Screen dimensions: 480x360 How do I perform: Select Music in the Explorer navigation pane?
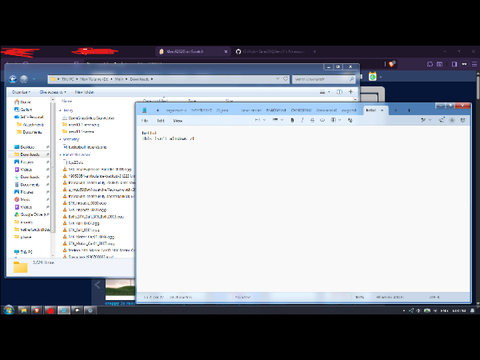pos(22,200)
